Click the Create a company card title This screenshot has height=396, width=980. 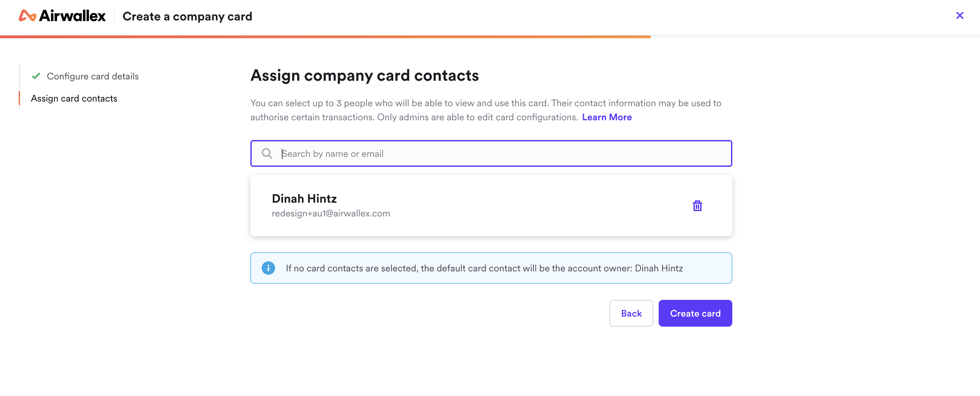coord(187,16)
